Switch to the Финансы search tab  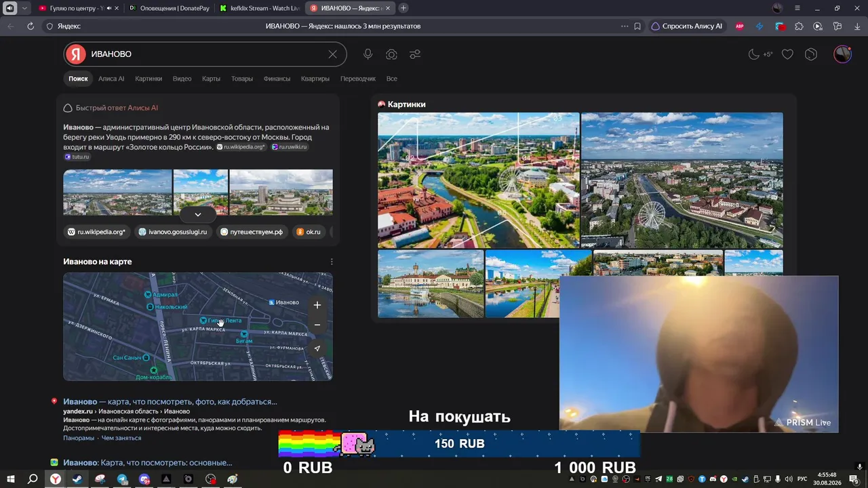pos(277,79)
